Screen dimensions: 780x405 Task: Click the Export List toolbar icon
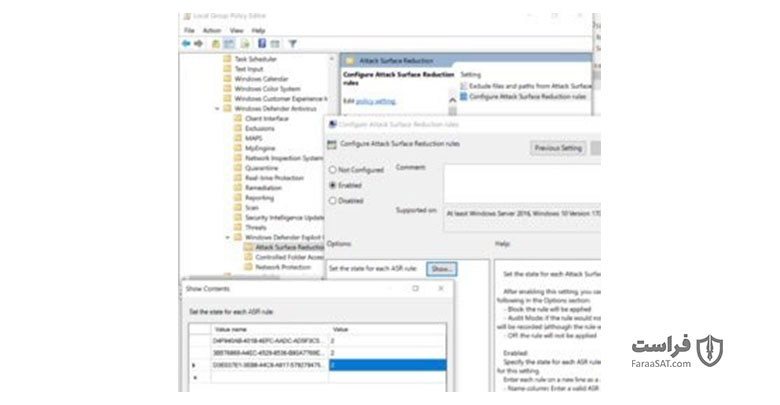coord(245,44)
